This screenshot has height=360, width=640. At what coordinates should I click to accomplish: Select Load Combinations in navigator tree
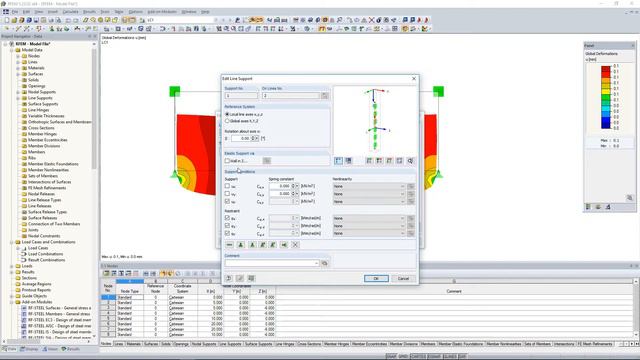pos(45,254)
